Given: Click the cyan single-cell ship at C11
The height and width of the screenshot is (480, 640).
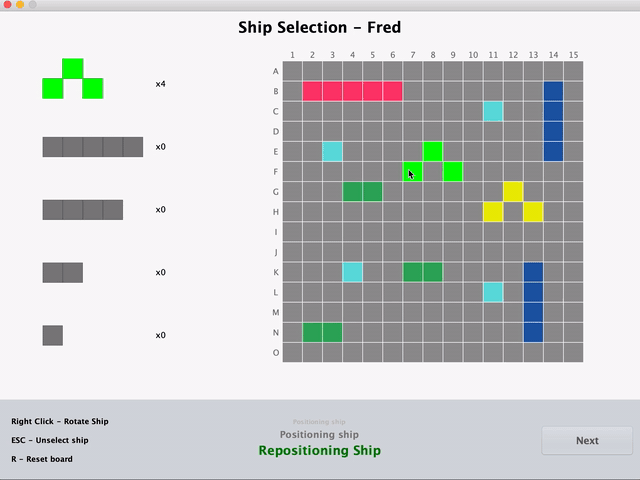Looking at the screenshot, I should (493, 111).
